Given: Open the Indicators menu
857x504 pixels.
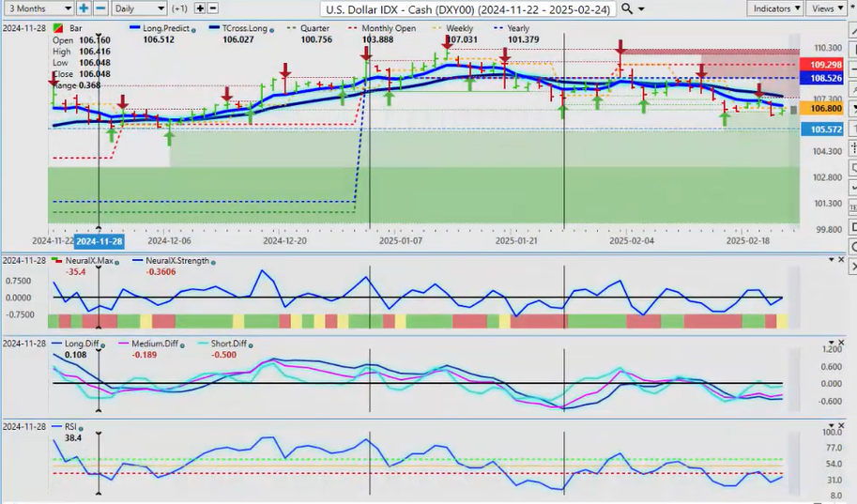Looking at the screenshot, I should pos(776,8).
